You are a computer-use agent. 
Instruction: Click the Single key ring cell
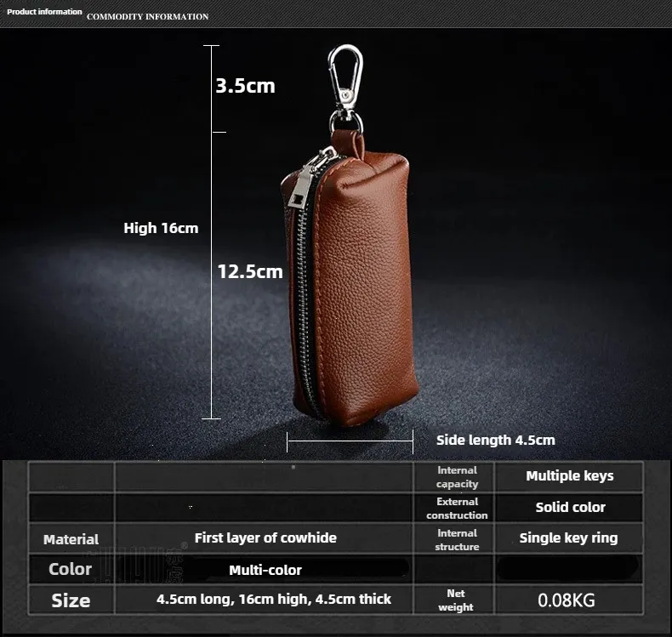568,538
